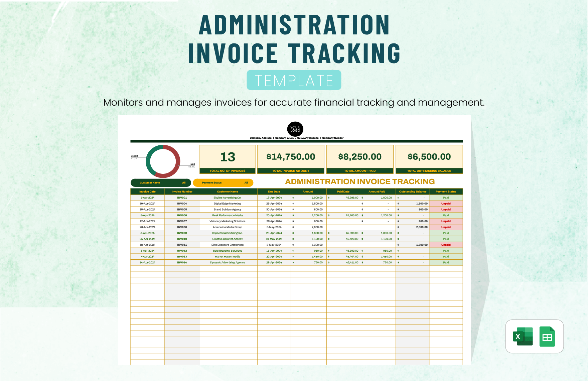Select the INV004 invoice number cell
This screenshot has width=588, height=381.
pyautogui.click(x=182, y=204)
